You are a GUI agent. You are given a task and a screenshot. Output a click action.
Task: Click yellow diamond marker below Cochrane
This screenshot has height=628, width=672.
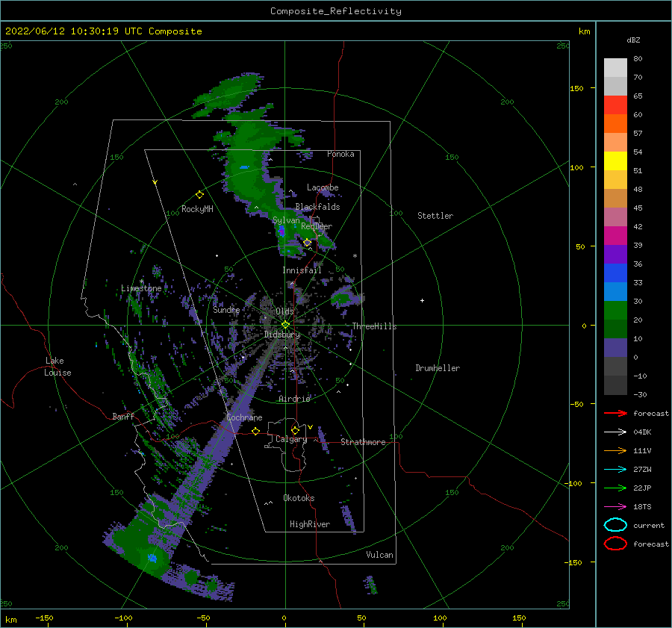point(256,431)
